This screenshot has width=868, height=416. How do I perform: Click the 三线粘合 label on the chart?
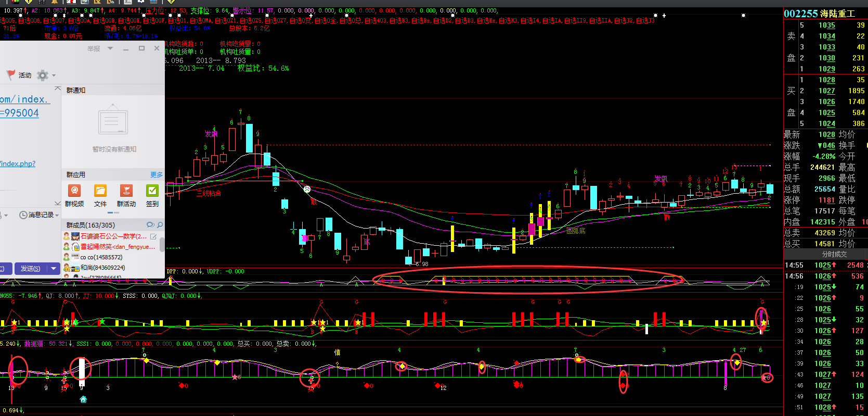pyautogui.click(x=209, y=193)
